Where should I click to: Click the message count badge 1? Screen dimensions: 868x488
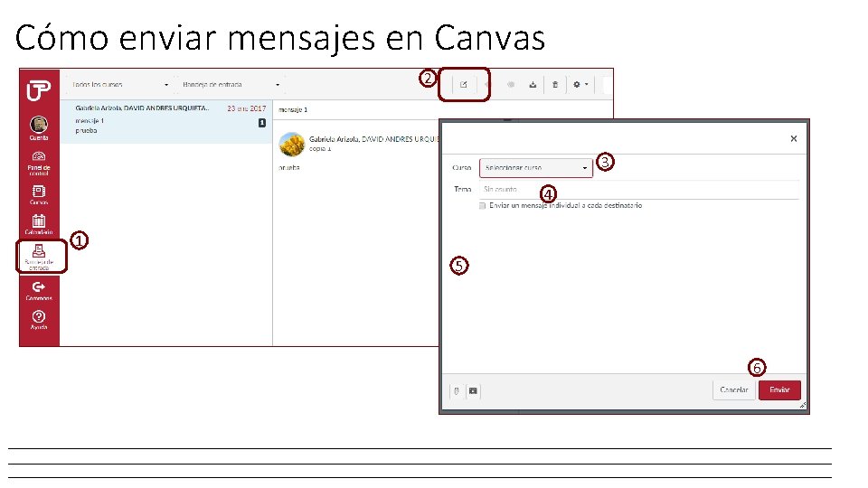point(262,123)
